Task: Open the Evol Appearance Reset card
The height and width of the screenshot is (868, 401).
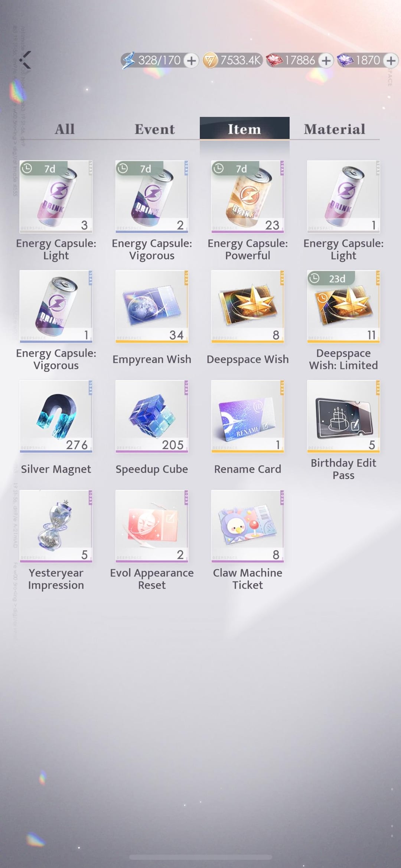Action: [x=152, y=526]
